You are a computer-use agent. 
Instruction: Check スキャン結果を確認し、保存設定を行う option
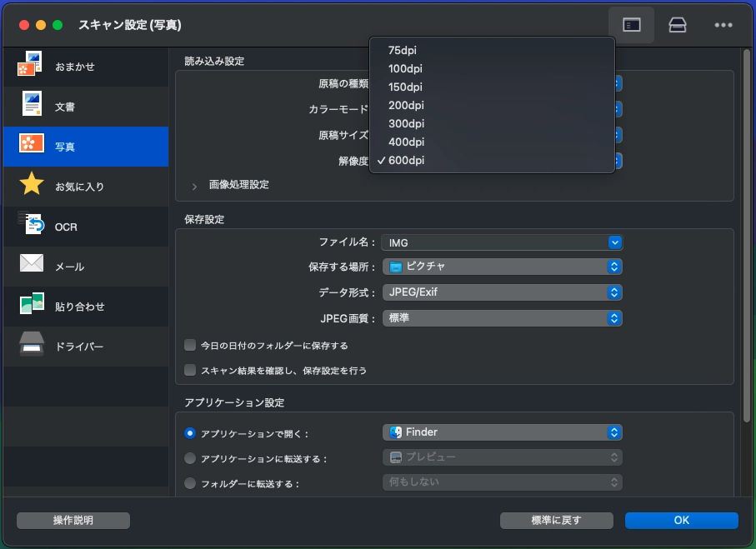tap(191, 370)
